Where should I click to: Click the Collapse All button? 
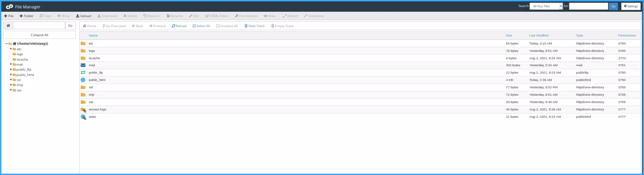click(x=39, y=35)
